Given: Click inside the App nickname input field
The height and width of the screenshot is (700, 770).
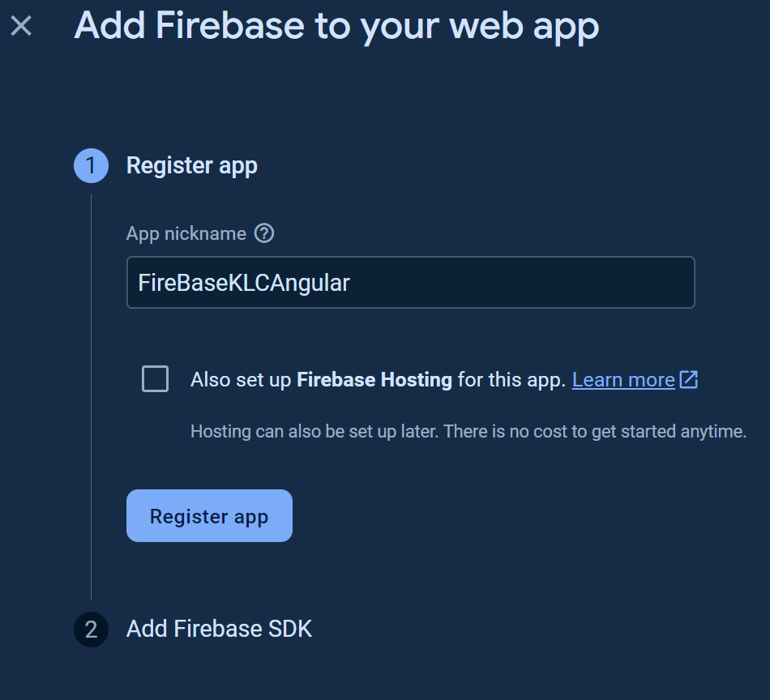Looking at the screenshot, I should tap(410, 283).
